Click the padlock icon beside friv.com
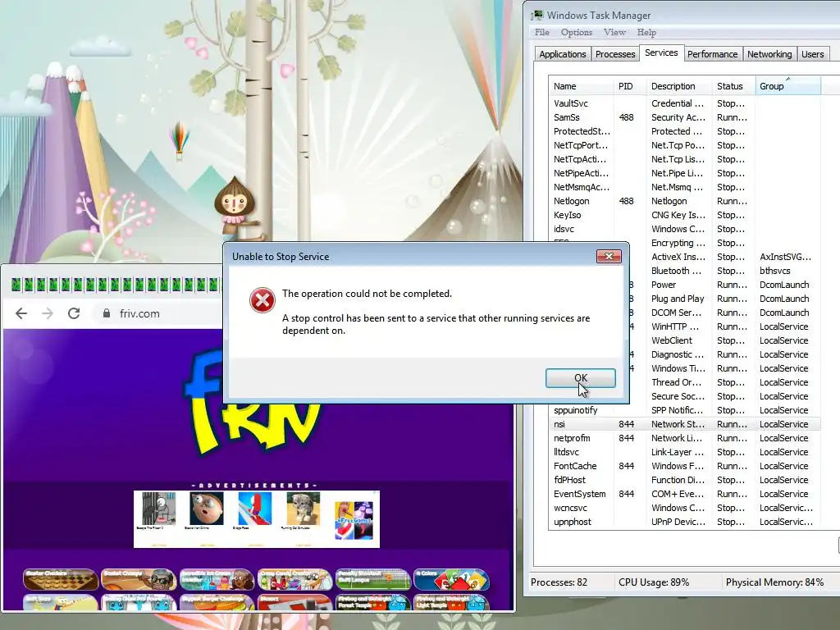The width and height of the screenshot is (840, 630). [x=107, y=313]
